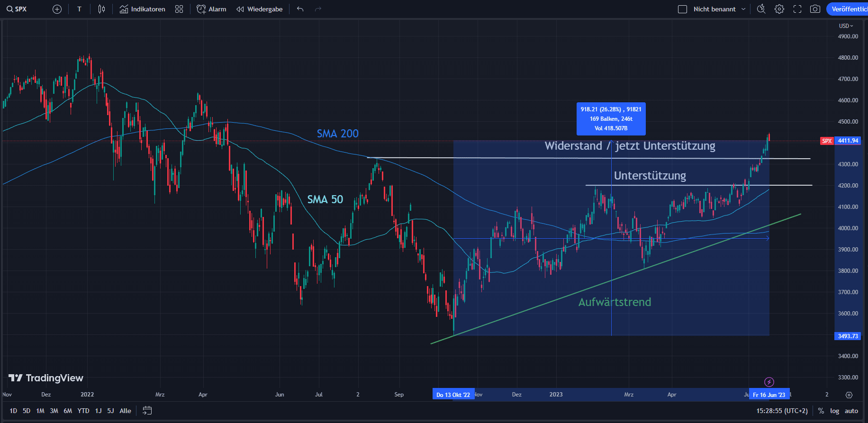Select the 6M time range
The width and height of the screenshot is (868, 423).
(x=68, y=411)
